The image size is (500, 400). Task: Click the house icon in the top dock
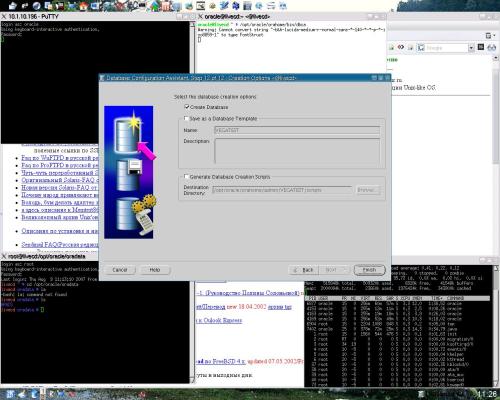(84, 6)
